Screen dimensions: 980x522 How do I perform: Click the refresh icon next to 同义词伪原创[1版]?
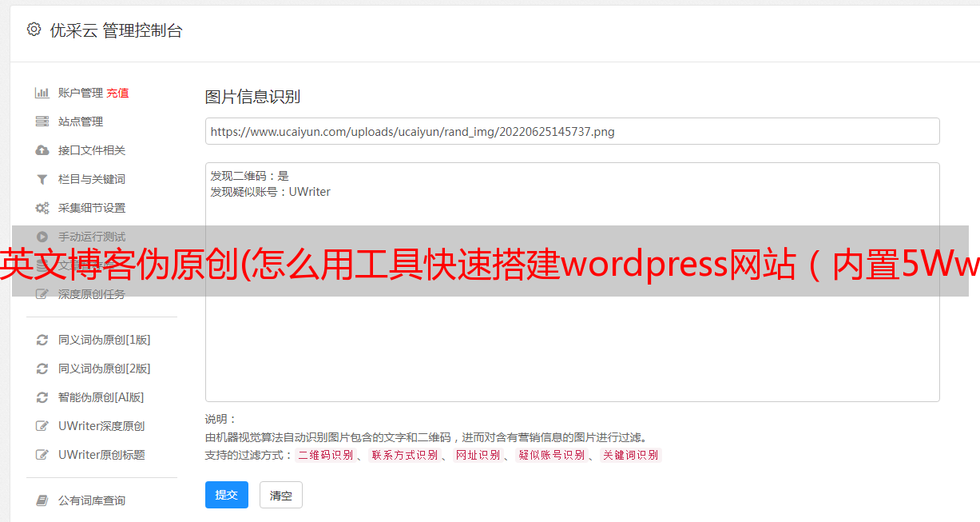tap(42, 340)
